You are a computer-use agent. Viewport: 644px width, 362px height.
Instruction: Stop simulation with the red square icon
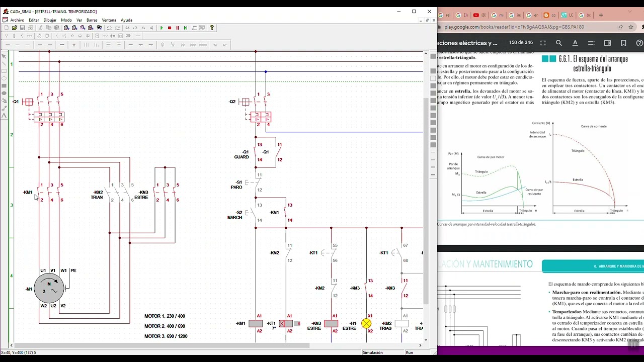[170, 28]
